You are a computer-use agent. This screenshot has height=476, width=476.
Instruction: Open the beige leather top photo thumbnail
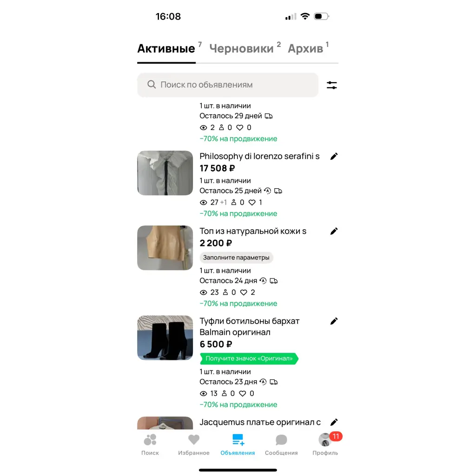pos(165,248)
